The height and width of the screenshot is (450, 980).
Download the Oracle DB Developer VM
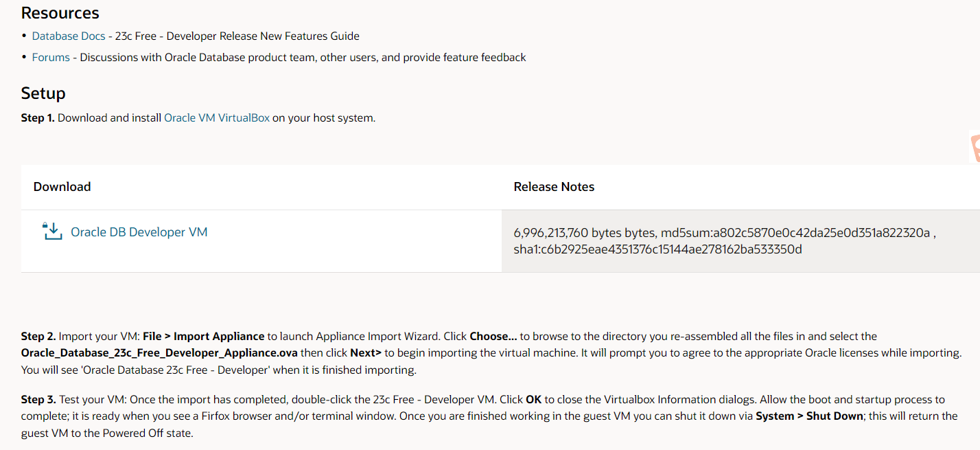(x=139, y=232)
